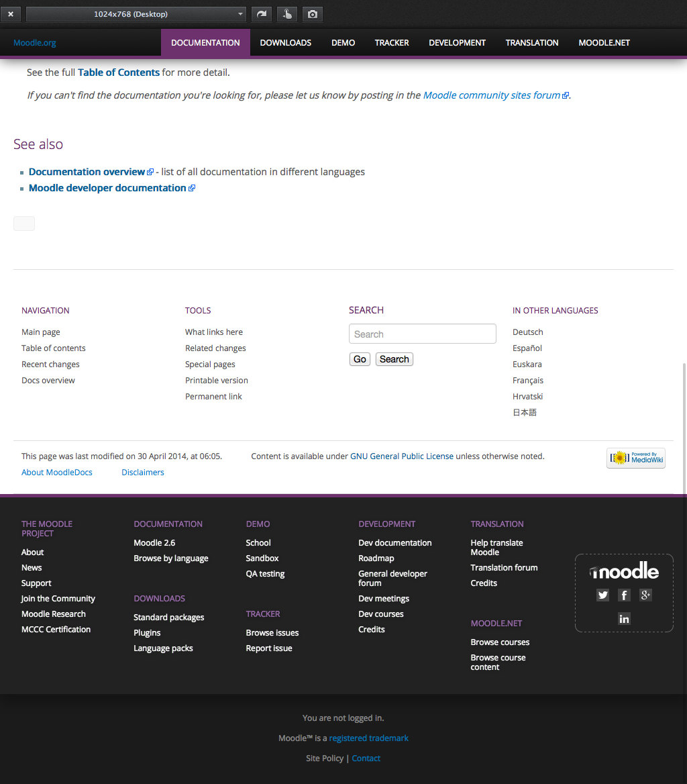Open the Report issue link
This screenshot has width=687, height=784.
click(269, 648)
